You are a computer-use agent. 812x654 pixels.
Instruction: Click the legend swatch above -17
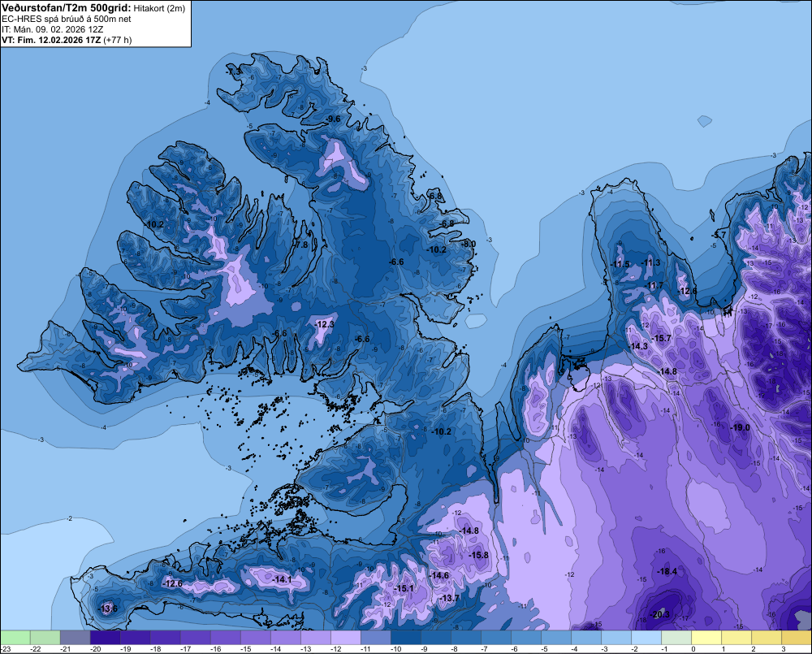196,637
